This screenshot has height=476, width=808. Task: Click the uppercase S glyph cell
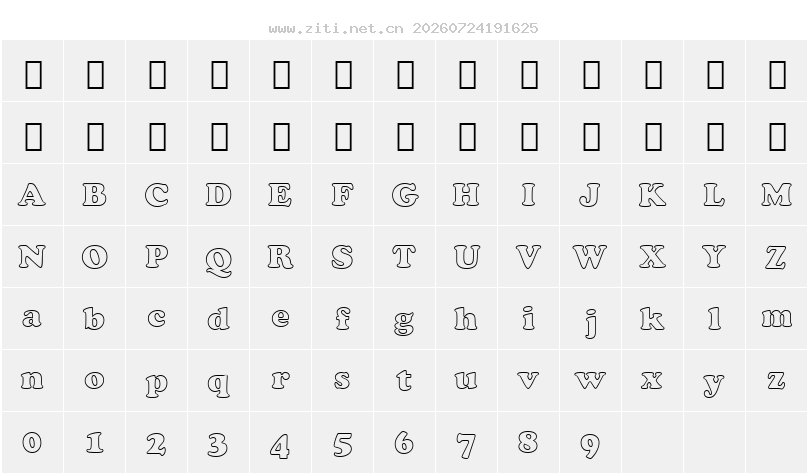point(343,257)
